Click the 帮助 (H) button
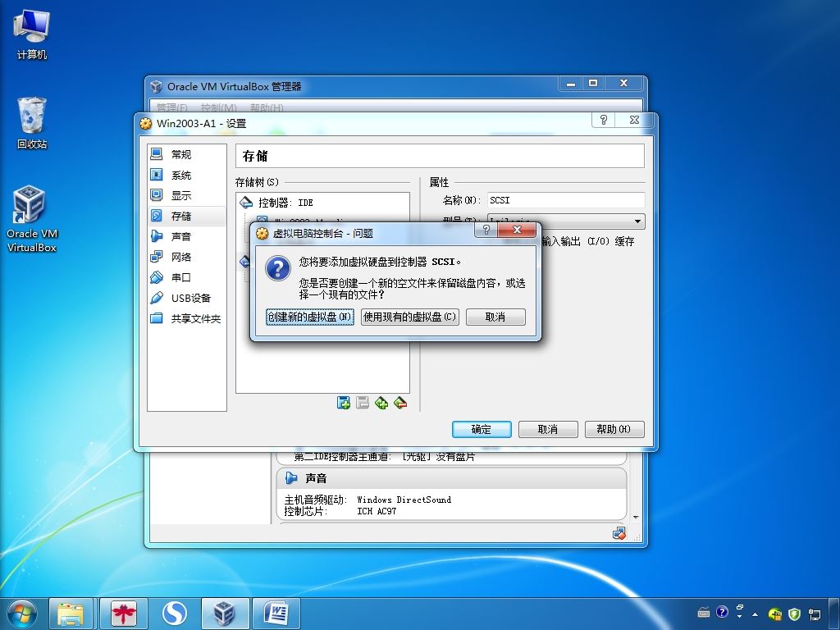 [614, 429]
